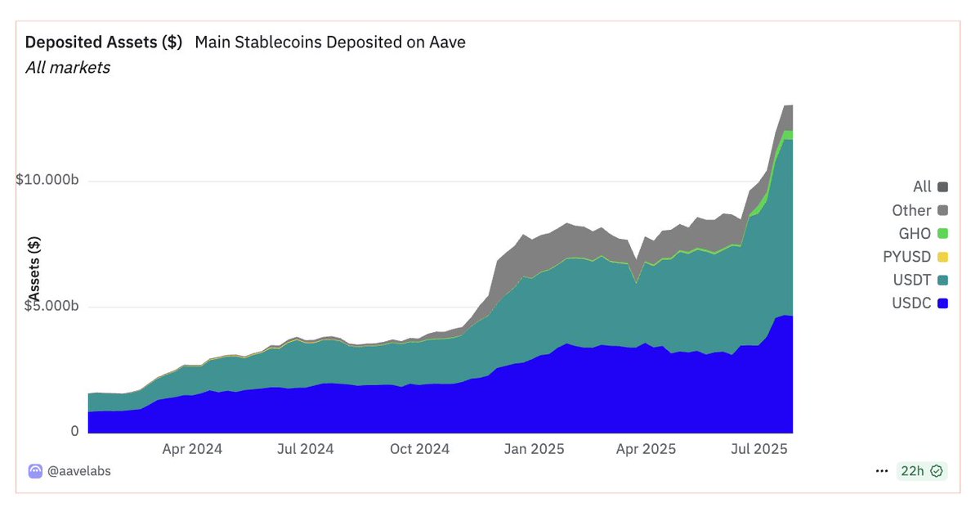
Task: Click the Apr 2025 x-axis label
Action: (646, 449)
